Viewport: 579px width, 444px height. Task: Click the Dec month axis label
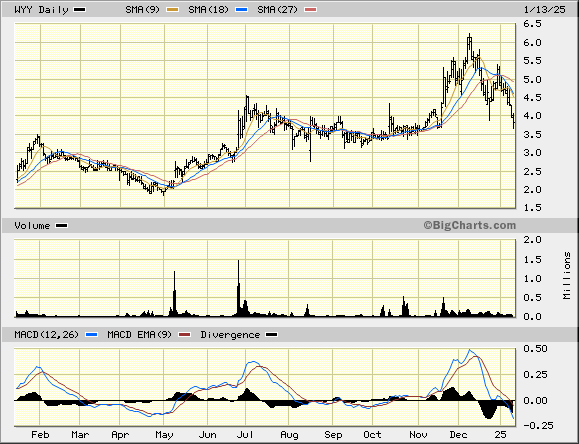pyautogui.click(x=458, y=435)
